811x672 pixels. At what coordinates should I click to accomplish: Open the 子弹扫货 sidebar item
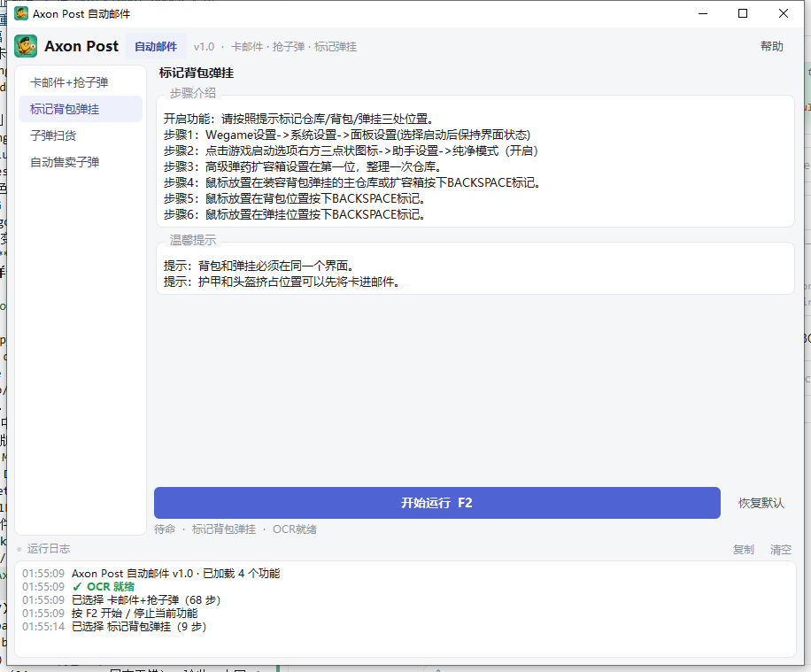tap(81, 135)
